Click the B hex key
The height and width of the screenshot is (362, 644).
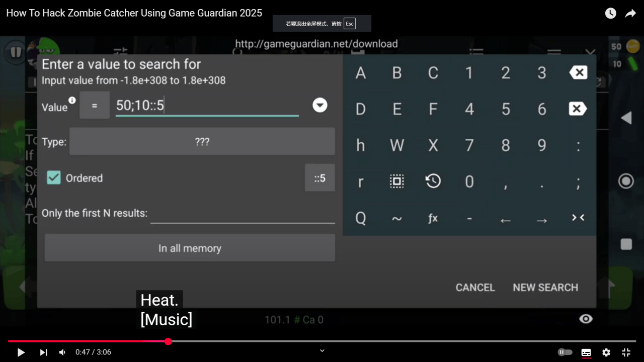[397, 73]
